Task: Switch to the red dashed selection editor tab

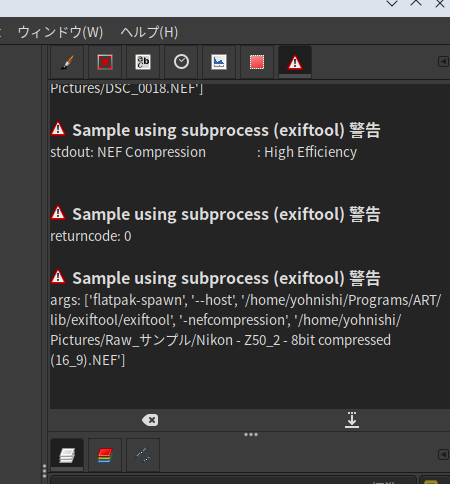Action: (257, 62)
